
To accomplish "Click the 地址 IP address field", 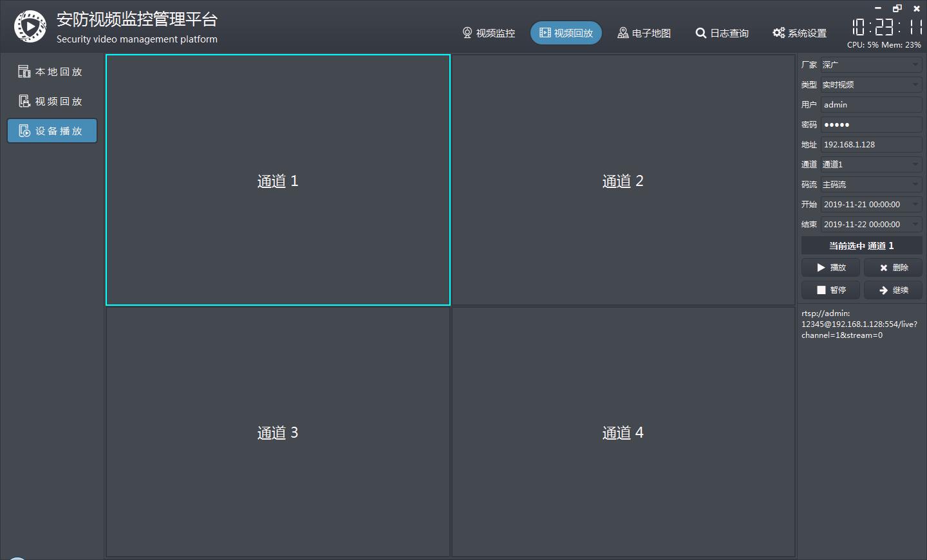I will click(872, 144).
